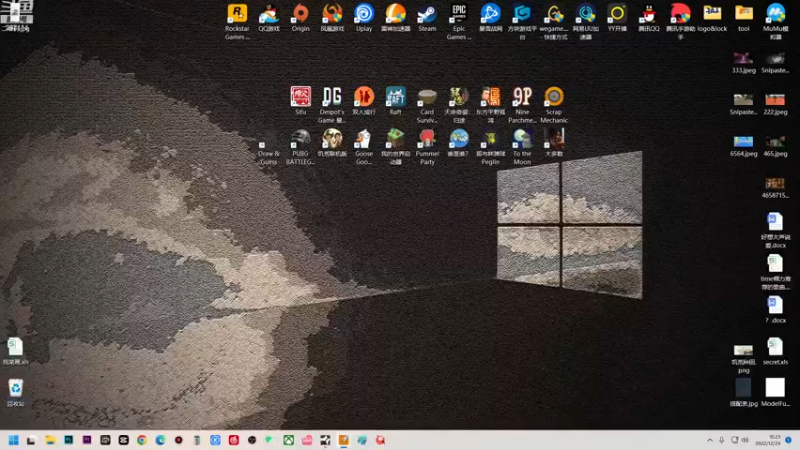Select the Peglin game shortcut

[x=490, y=146]
